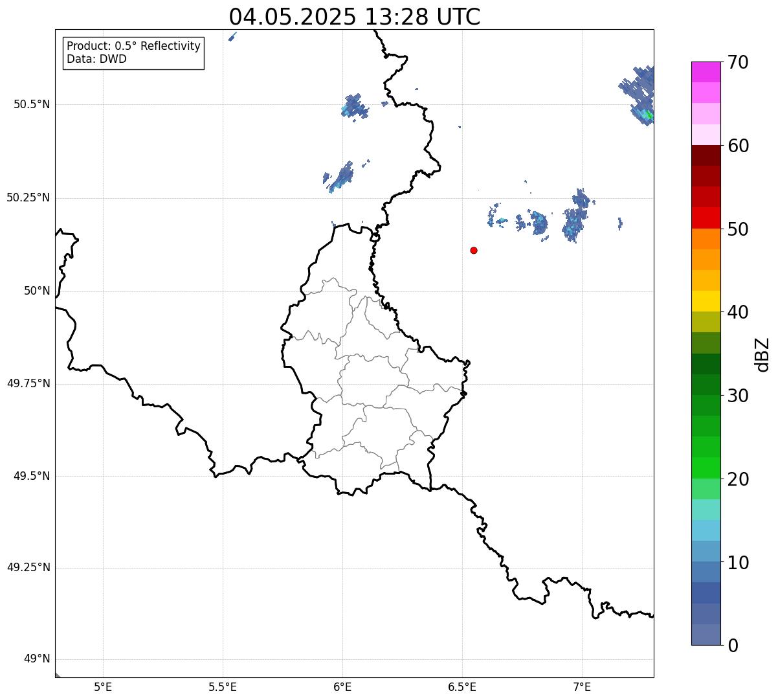Viewport: 778px width, 700px height.
Task: Click the turquoise colorbar segment below 20
Action: (x=706, y=510)
